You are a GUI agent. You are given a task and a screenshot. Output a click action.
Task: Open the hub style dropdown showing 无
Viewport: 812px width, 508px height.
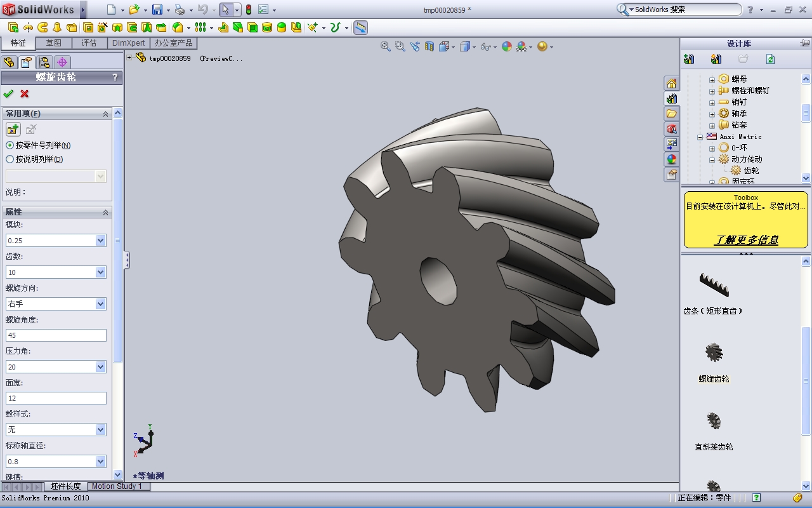click(100, 430)
